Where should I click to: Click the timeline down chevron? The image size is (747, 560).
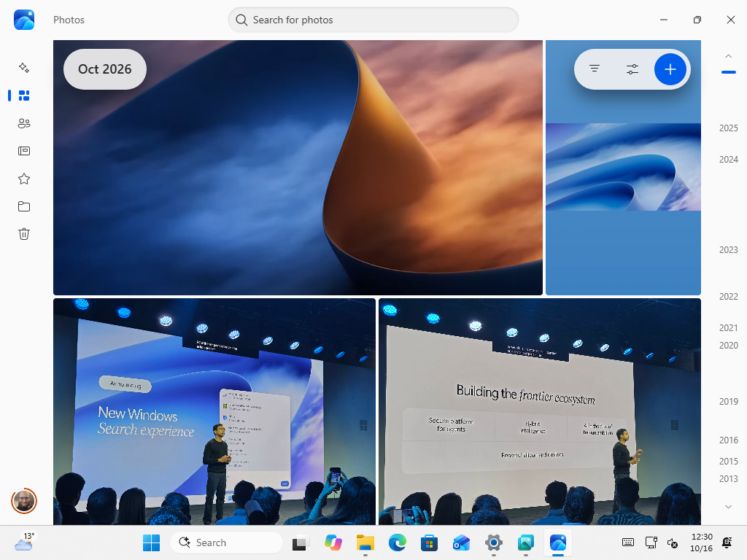click(x=729, y=507)
